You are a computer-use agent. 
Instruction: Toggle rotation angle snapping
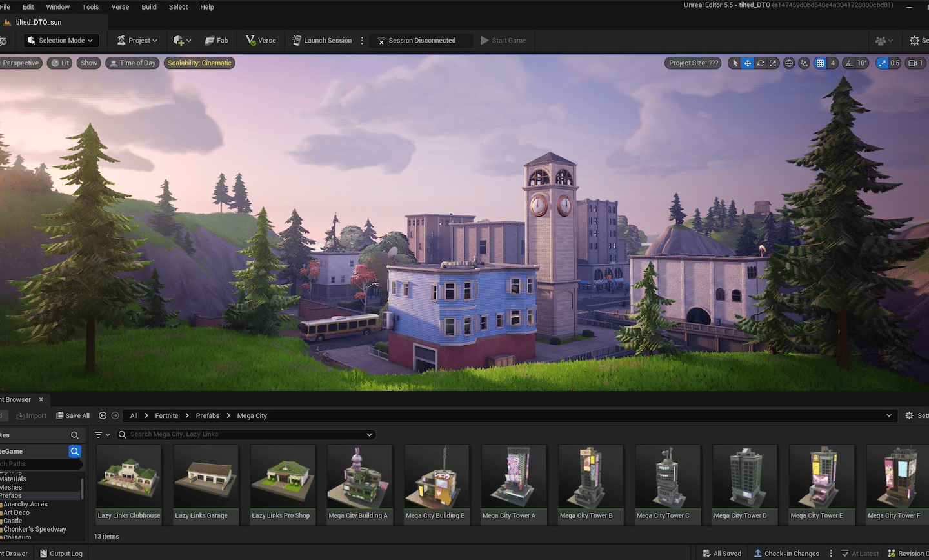[x=849, y=63]
